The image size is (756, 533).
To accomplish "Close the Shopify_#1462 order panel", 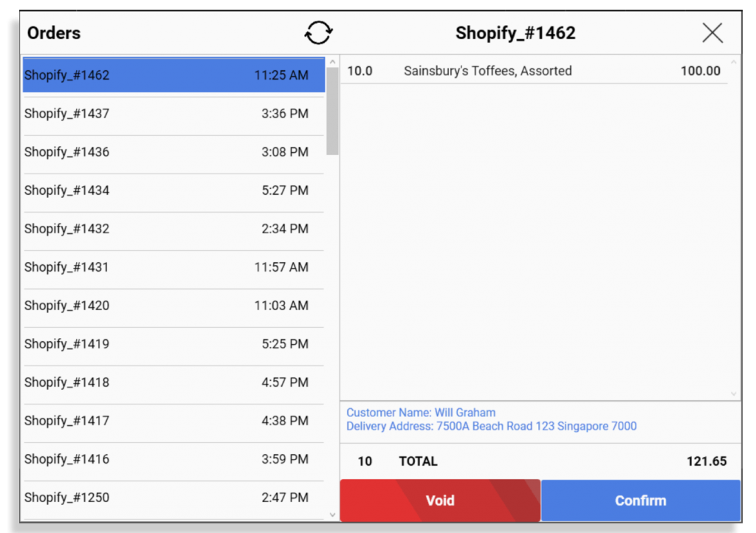I will (x=712, y=32).
